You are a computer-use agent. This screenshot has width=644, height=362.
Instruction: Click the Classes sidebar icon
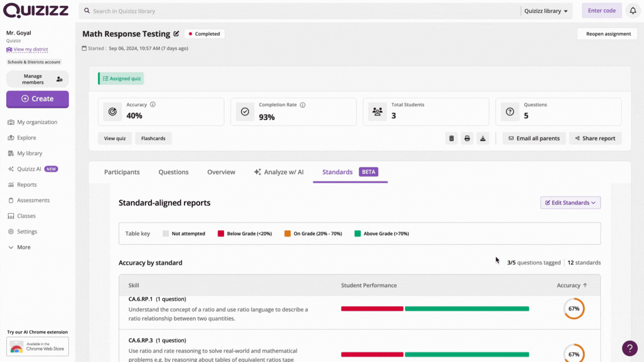[x=11, y=216]
